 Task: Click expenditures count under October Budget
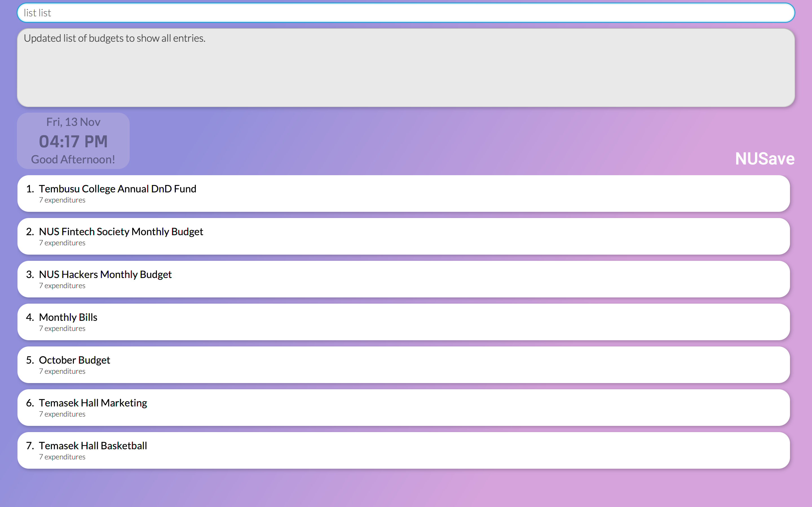62,372
